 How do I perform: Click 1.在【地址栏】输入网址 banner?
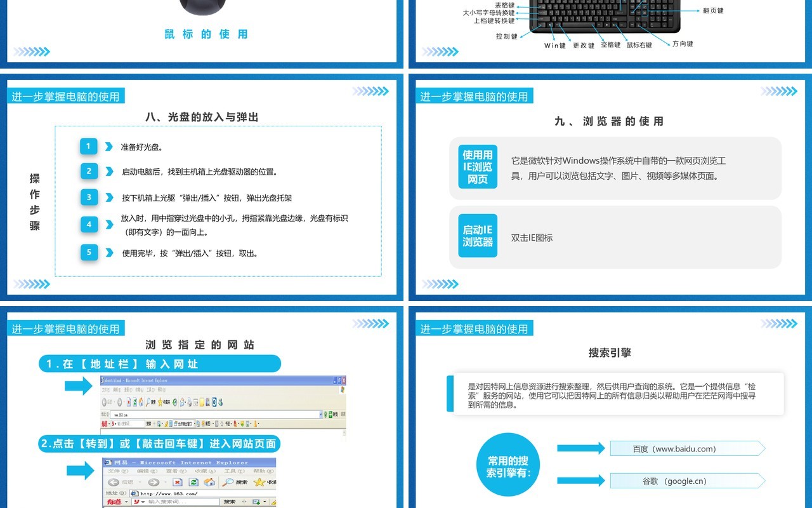159,364
